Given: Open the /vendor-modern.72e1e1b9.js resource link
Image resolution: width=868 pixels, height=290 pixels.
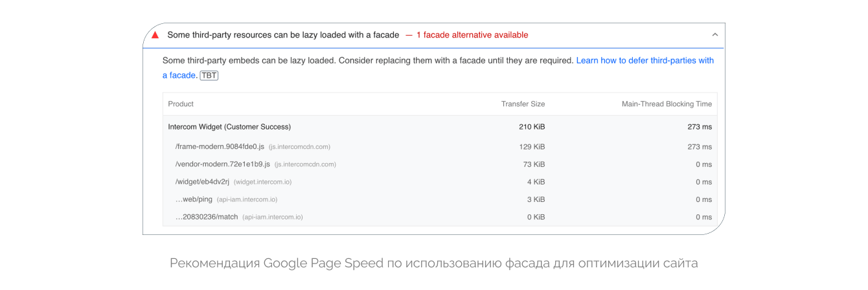Looking at the screenshot, I should pos(222,164).
